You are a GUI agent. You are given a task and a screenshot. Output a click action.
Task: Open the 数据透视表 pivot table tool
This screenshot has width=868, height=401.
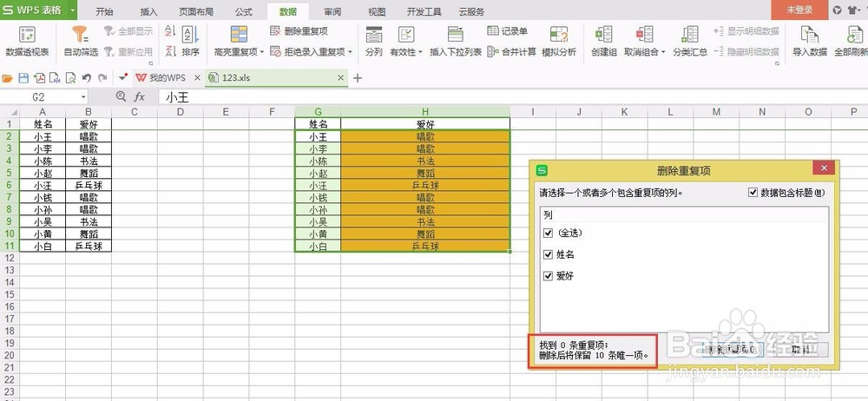coord(27,42)
